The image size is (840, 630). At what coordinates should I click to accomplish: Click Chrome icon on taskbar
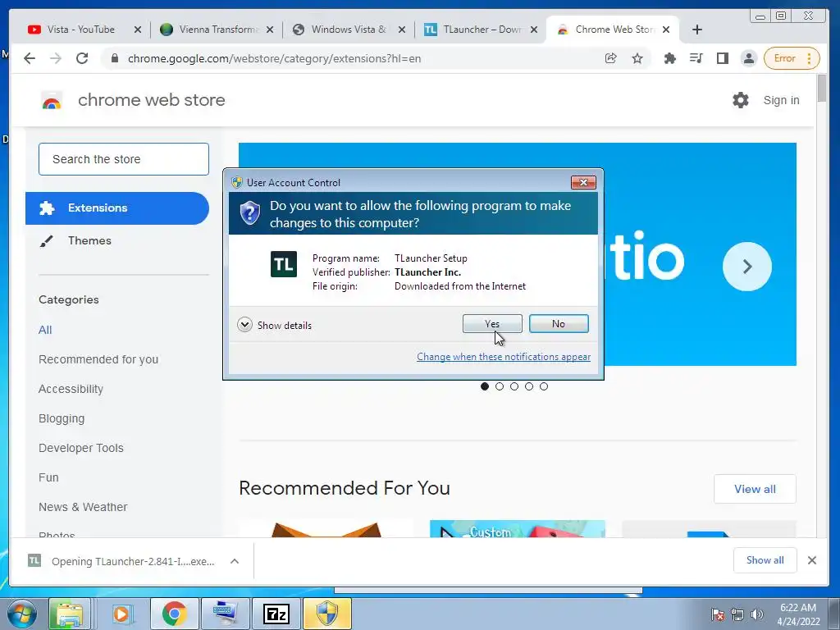click(x=174, y=614)
